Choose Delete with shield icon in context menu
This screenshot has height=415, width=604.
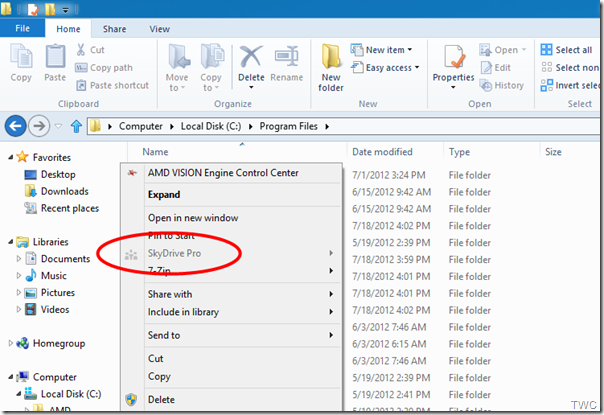[231, 400]
